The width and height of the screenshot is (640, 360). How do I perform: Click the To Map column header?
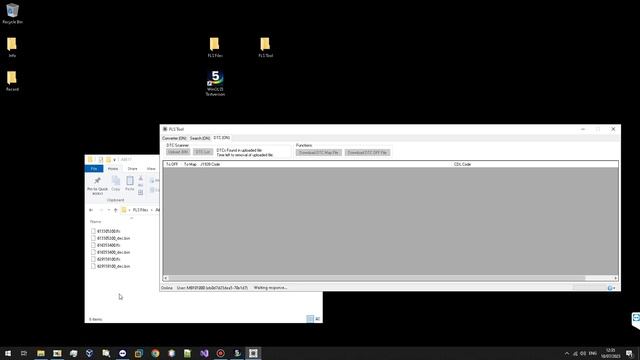point(190,164)
